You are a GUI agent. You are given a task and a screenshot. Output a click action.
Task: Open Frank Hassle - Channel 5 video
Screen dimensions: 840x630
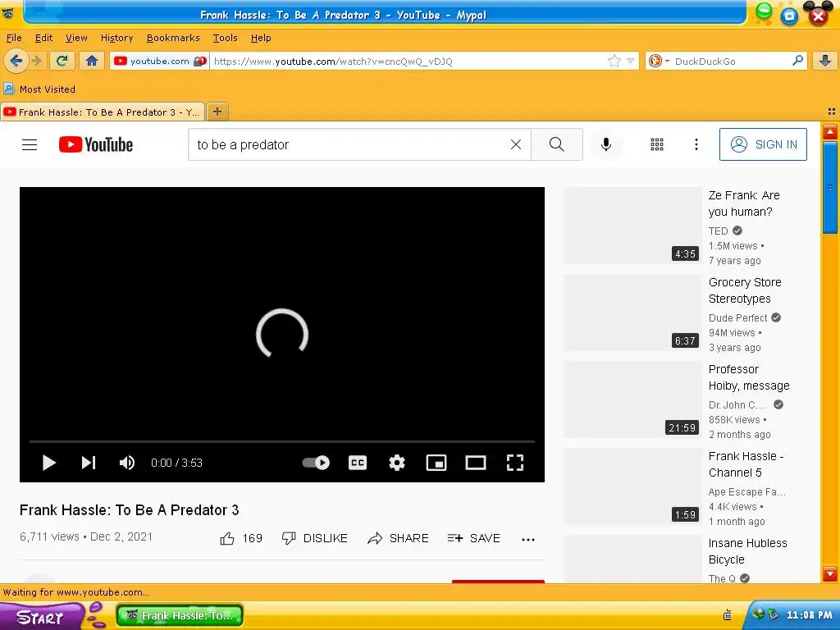pyautogui.click(x=746, y=464)
